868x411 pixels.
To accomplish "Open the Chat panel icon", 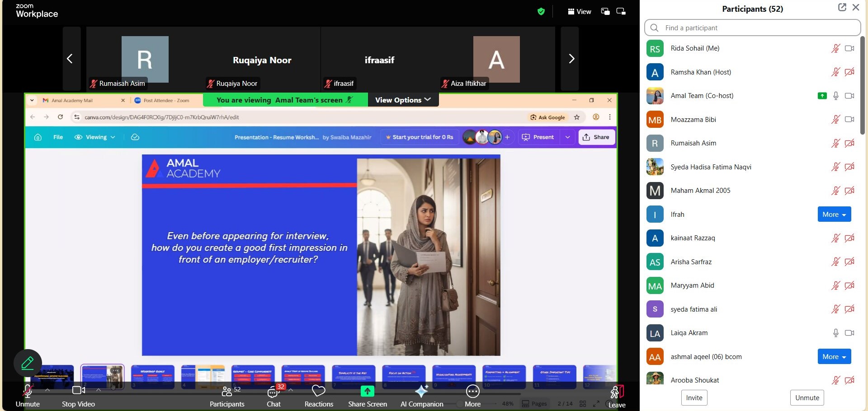I will [x=273, y=391].
